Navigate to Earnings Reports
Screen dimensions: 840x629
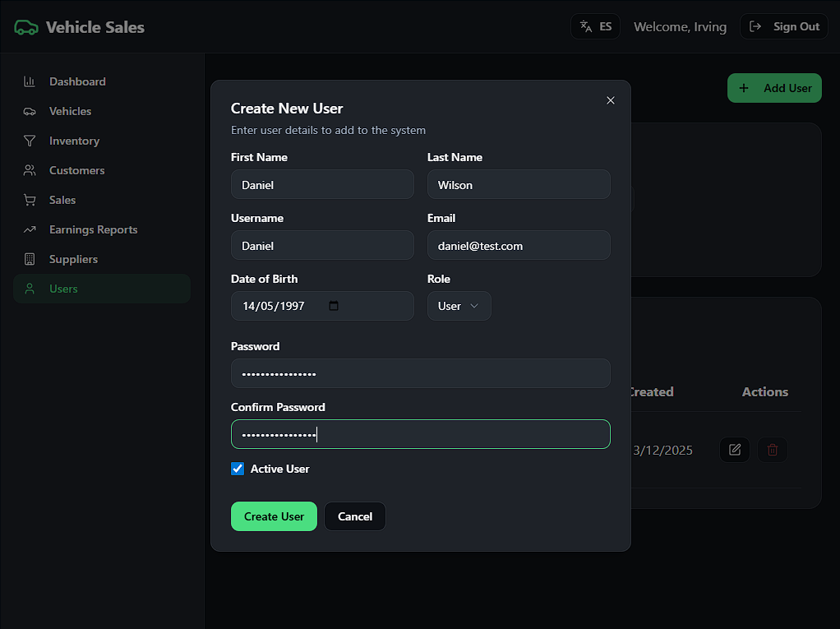pos(102,229)
